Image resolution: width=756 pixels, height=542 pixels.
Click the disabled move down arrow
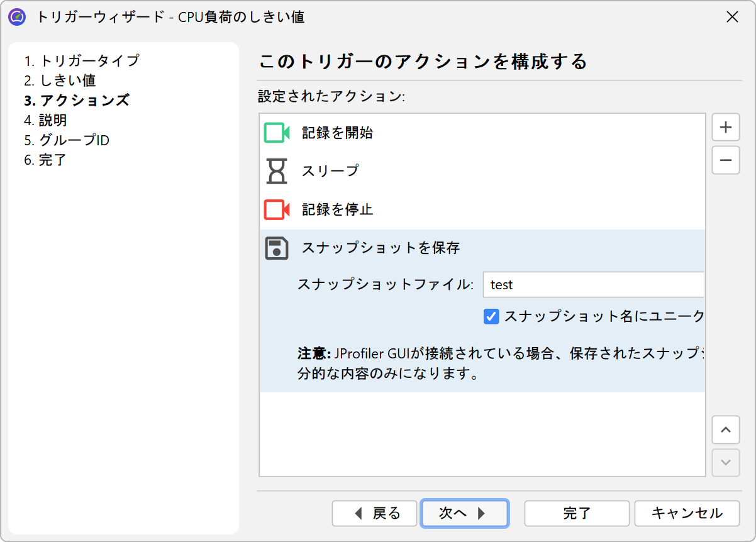click(725, 463)
